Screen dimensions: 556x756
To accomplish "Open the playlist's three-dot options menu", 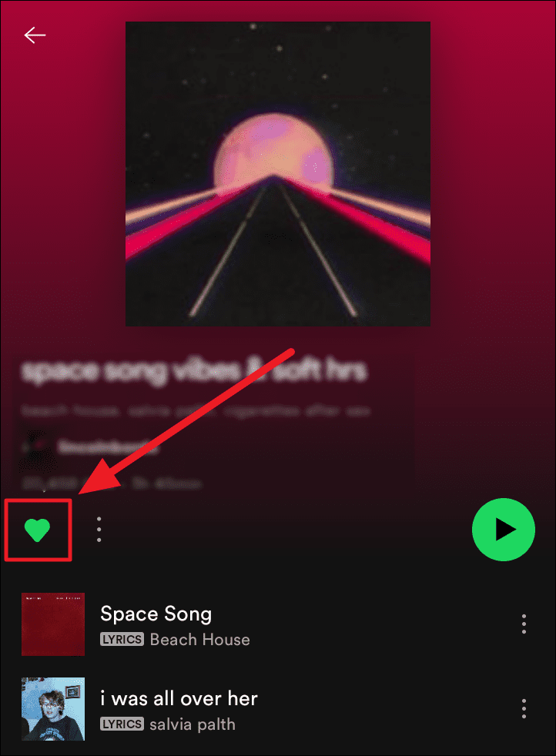I will 99,530.
